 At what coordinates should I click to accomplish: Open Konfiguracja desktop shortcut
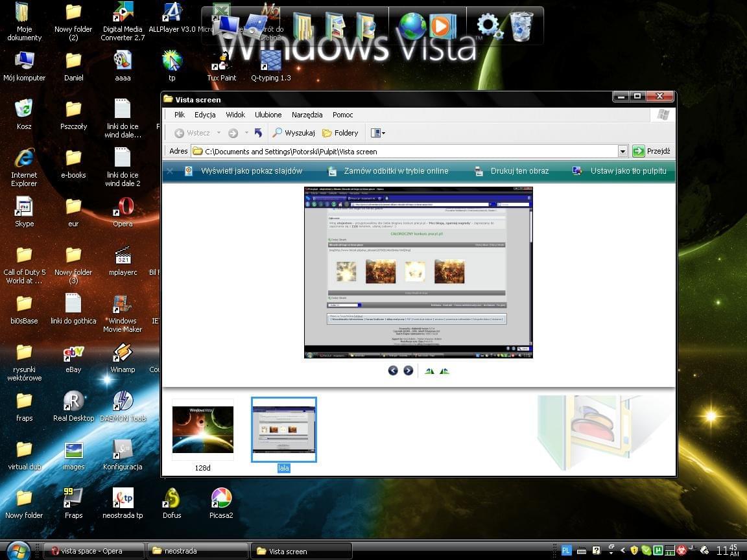pyautogui.click(x=123, y=455)
